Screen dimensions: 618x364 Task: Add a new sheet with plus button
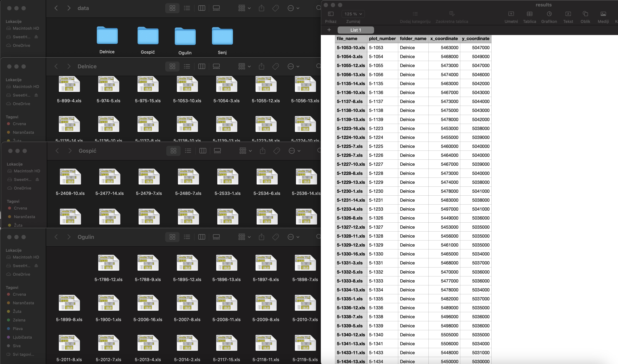coord(329,30)
